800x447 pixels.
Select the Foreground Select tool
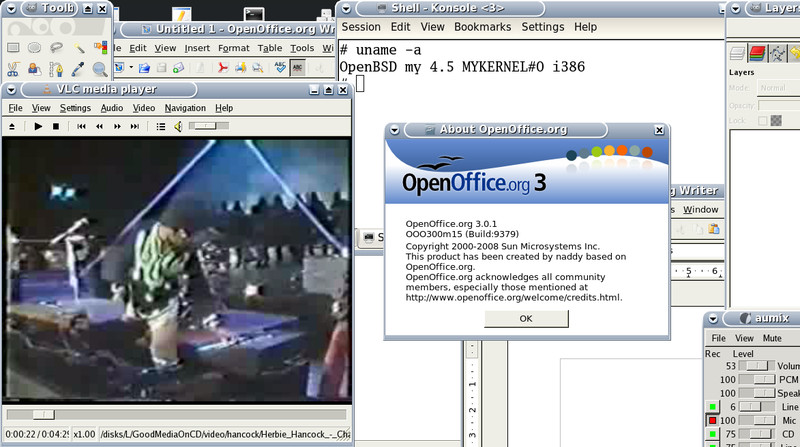click(34, 69)
